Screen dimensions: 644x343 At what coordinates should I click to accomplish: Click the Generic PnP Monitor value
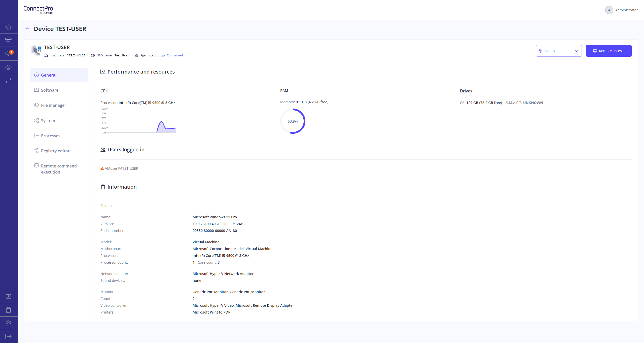point(229,292)
